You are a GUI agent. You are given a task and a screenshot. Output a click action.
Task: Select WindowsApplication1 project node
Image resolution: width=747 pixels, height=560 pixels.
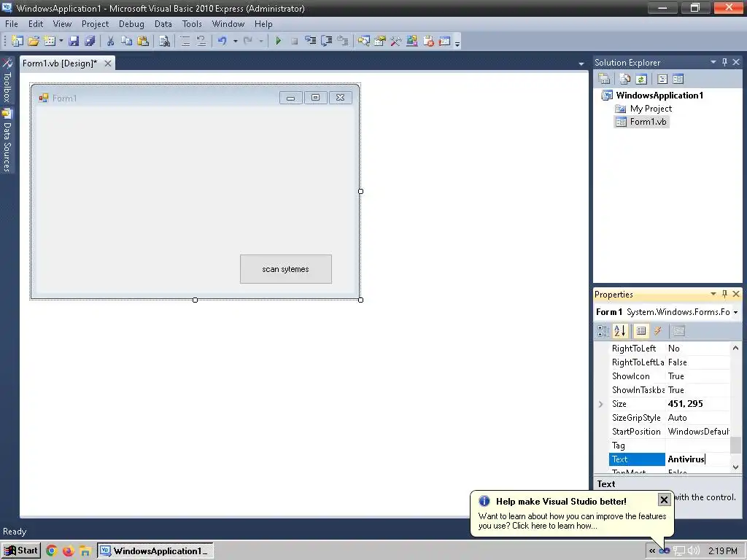659,96
